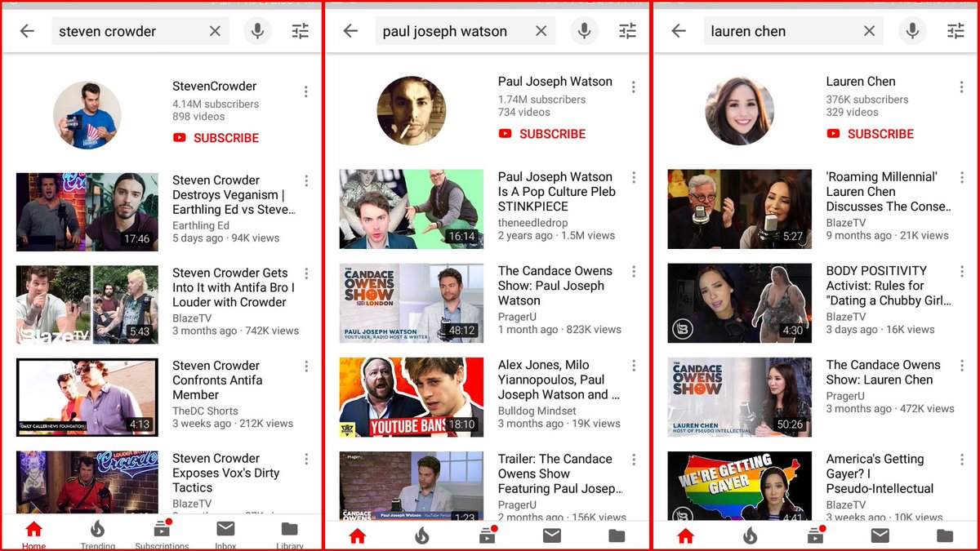Play the Louder with Crowder Antifa Bro thumbnail
The width and height of the screenshot is (980, 551).
pos(87,304)
